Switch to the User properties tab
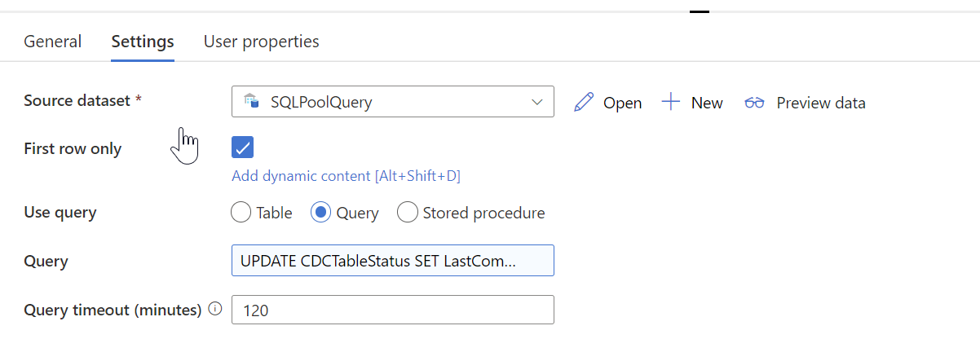Image resolution: width=980 pixels, height=339 pixels. tap(261, 42)
